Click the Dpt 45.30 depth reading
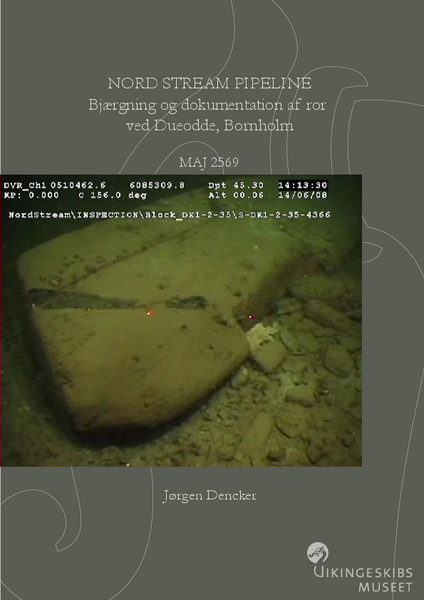Screen dimensions: 424x600 tap(236, 185)
